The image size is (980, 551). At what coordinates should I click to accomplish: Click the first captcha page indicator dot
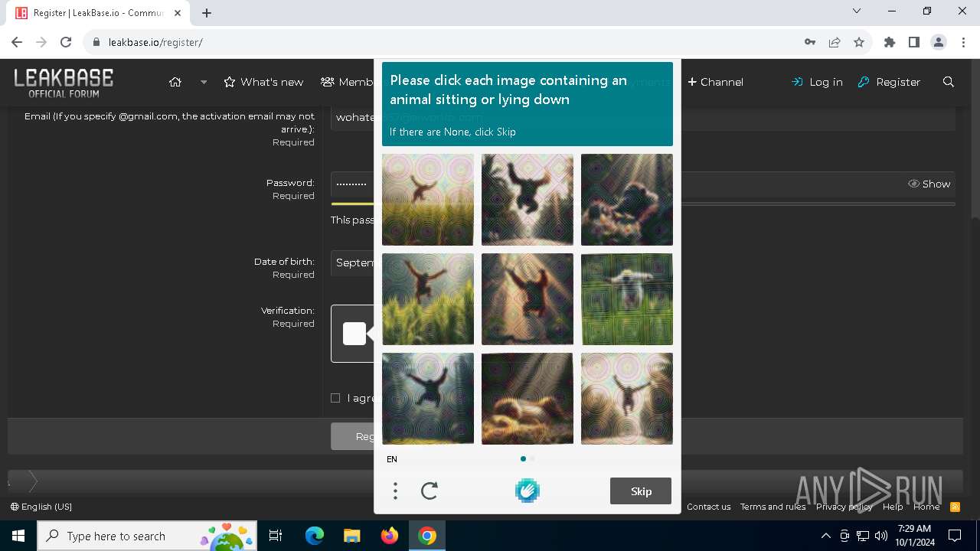523,459
